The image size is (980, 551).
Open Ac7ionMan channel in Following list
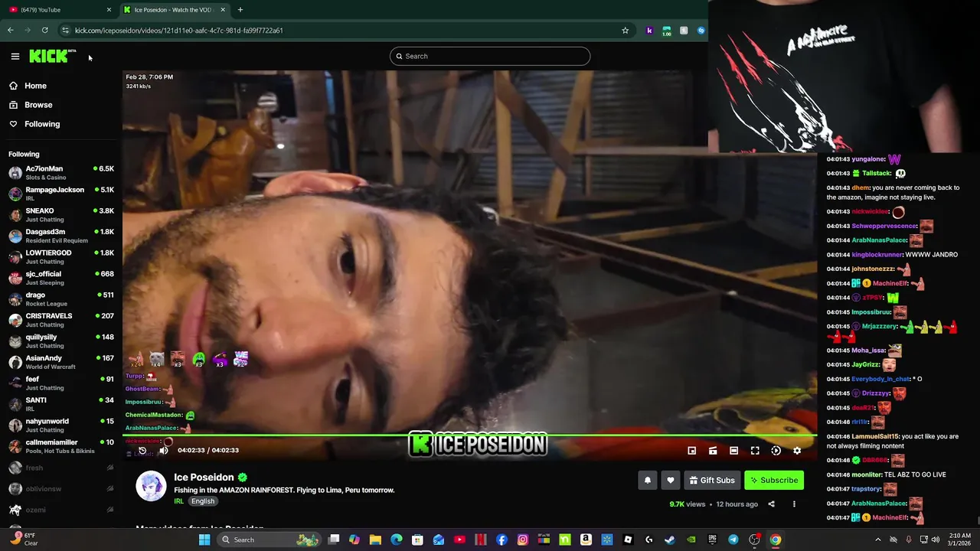click(61, 173)
